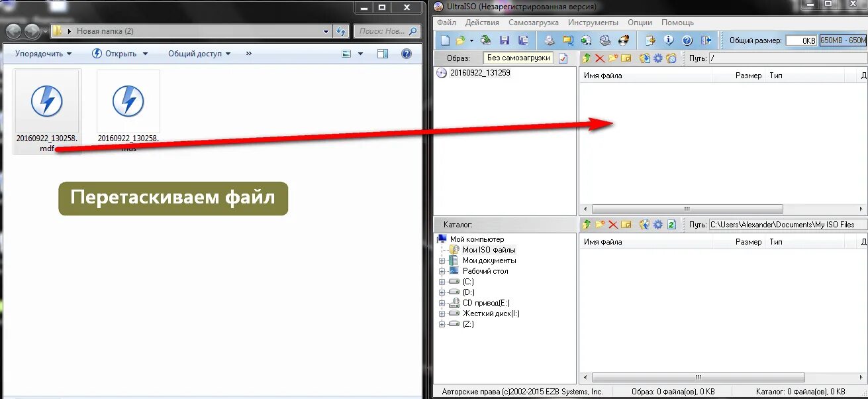This screenshot has width=868, height=399.
Task: Expand the CD привод(E:) node
Action: click(442, 303)
